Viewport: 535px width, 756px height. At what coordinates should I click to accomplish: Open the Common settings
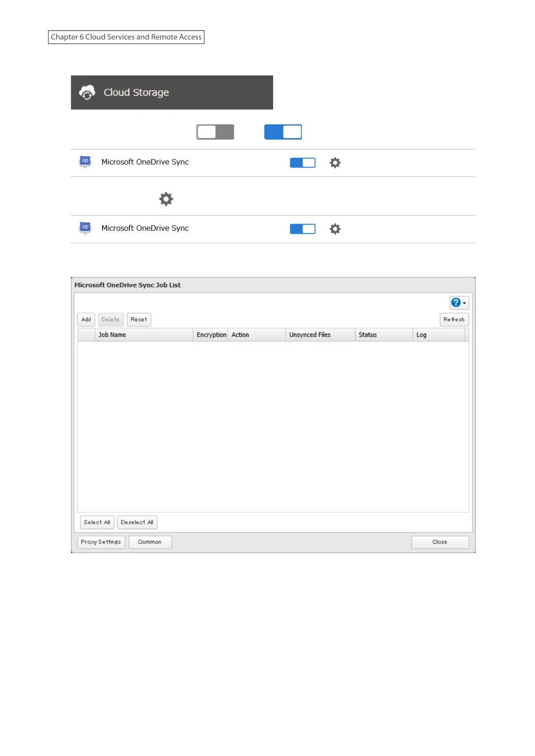coord(150,542)
